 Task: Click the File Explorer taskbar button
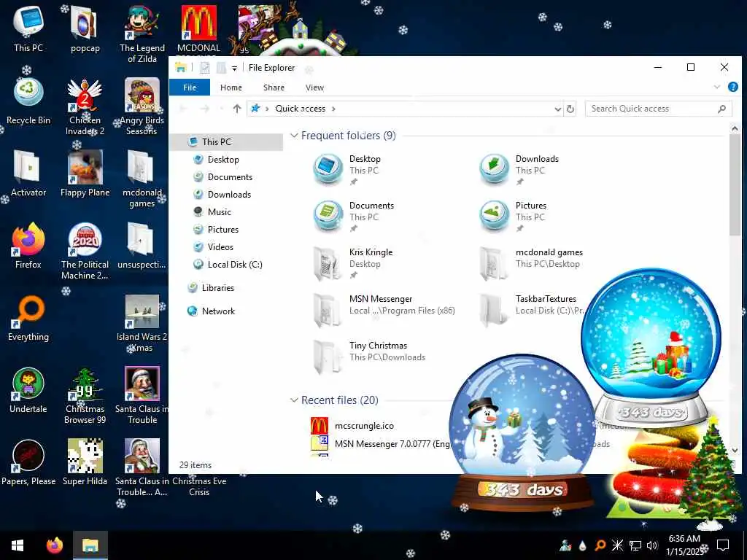point(90,545)
